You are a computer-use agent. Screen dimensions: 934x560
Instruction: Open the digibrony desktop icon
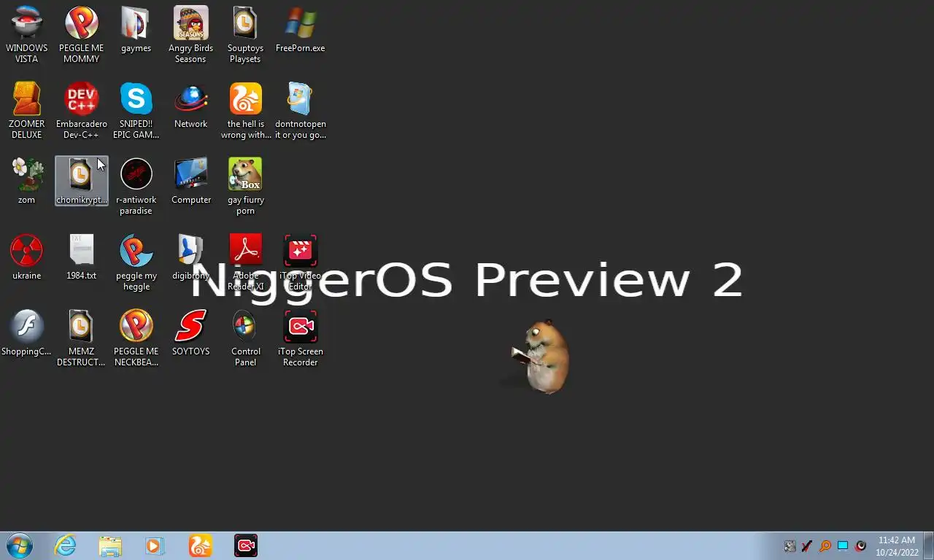point(190,257)
